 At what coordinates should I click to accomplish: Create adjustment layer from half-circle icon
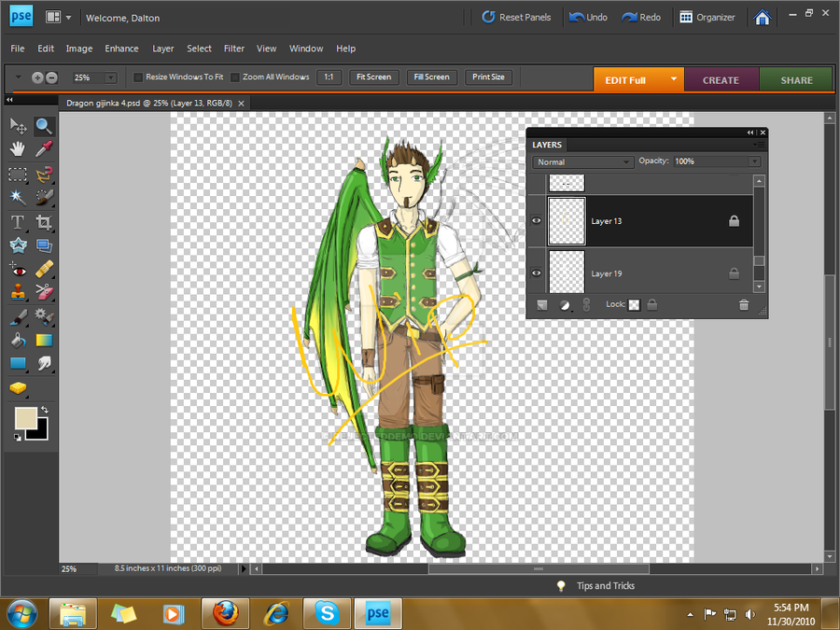pos(564,305)
